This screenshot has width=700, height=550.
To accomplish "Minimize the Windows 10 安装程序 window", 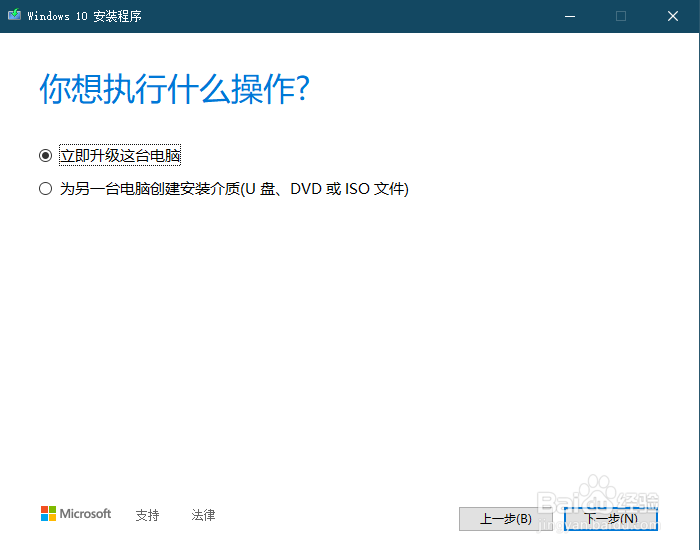I will [570, 17].
